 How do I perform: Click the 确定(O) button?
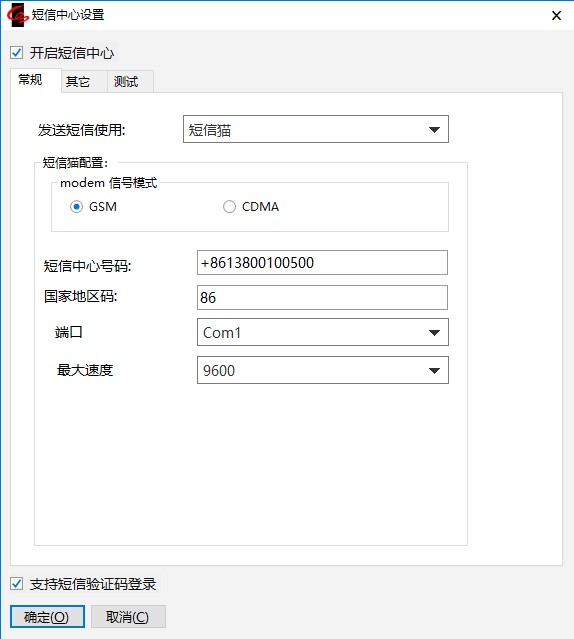pos(47,617)
